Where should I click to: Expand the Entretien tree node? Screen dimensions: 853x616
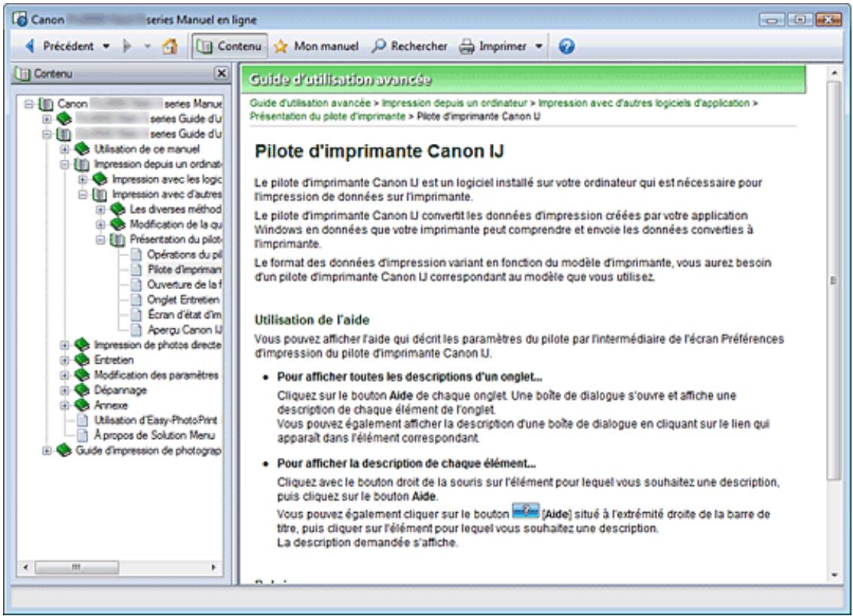coord(65,360)
